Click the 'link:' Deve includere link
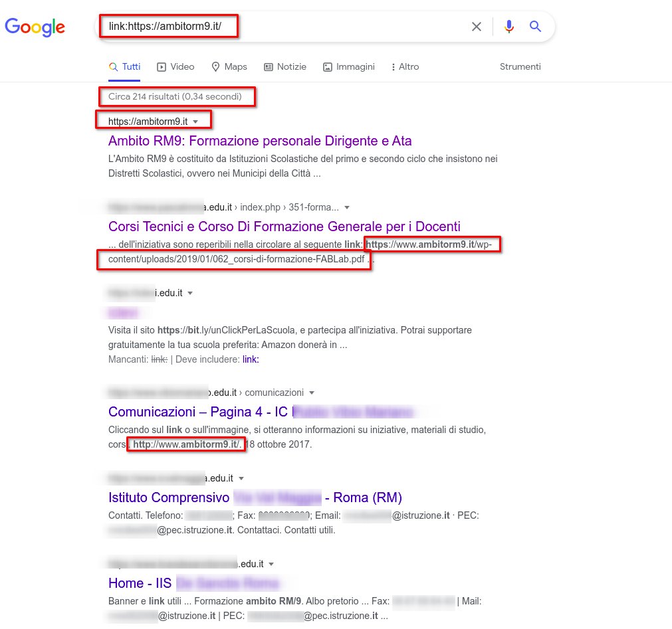Viewport: 672px width, 629px height. click(251, 359)
